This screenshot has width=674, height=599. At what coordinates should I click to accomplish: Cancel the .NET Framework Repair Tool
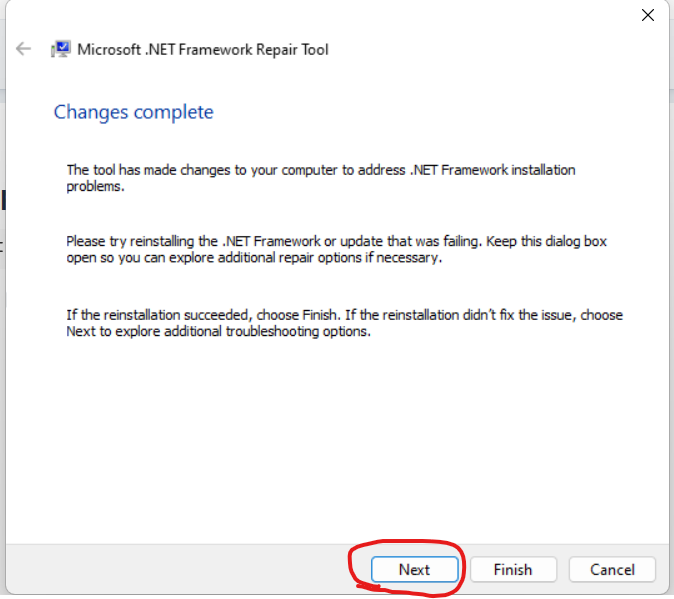pyautogui.click(x=612, y=569)
